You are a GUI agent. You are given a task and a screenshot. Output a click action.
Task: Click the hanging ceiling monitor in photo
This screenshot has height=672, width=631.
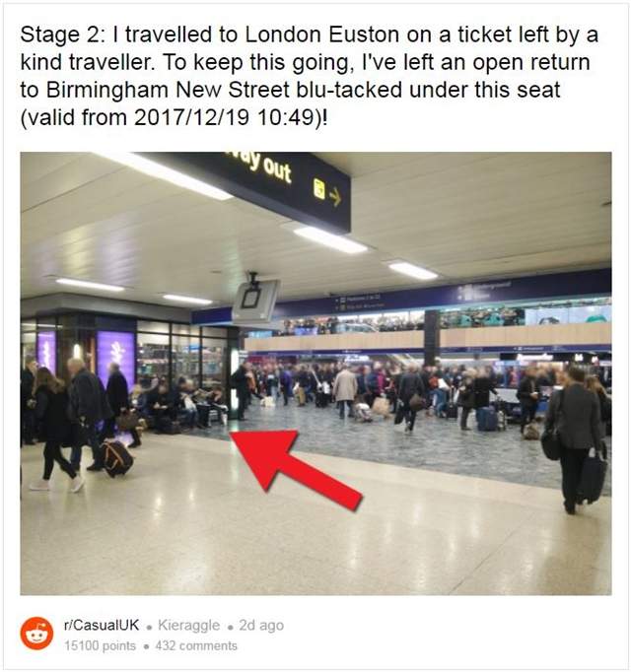tap(255, 302)
